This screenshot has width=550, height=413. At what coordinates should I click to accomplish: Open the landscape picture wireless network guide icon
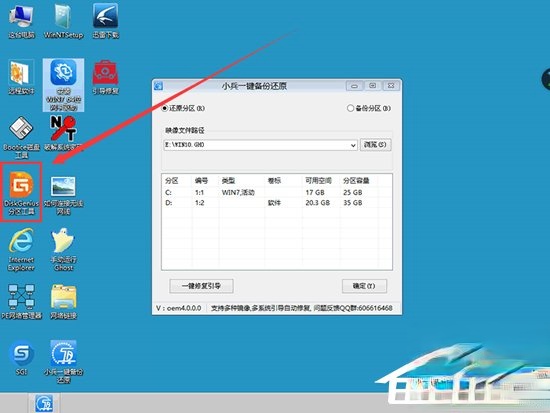pyautogui.click(x=63, y=195)
